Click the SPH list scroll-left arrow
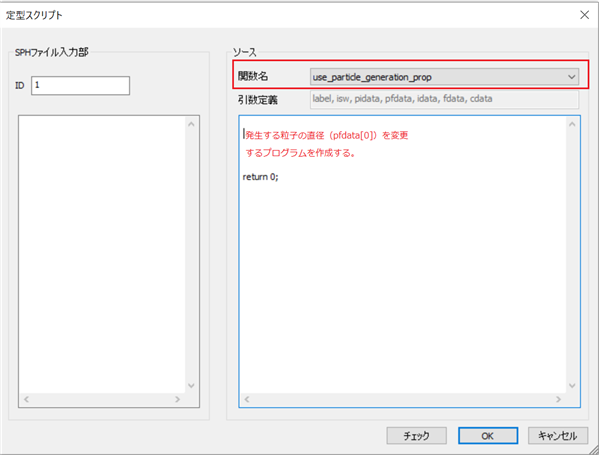Viewport: 599px width, 455px height. coord(26,399)
